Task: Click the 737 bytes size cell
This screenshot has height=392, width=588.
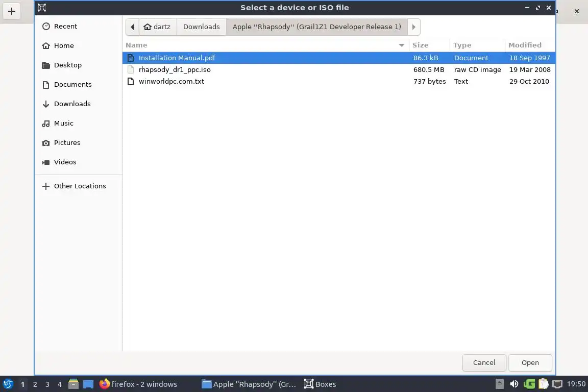Action: coord(429,81)
